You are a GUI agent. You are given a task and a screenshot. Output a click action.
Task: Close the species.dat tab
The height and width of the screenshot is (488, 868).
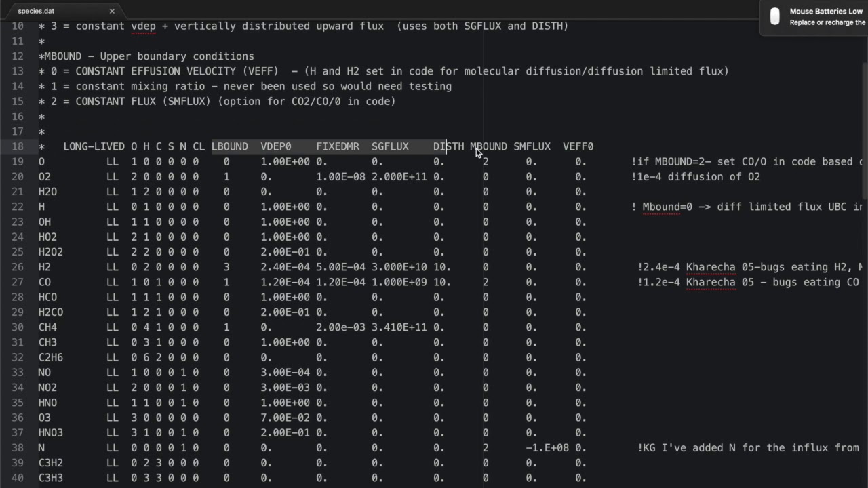pyautogui.click(x=112, y=11)
